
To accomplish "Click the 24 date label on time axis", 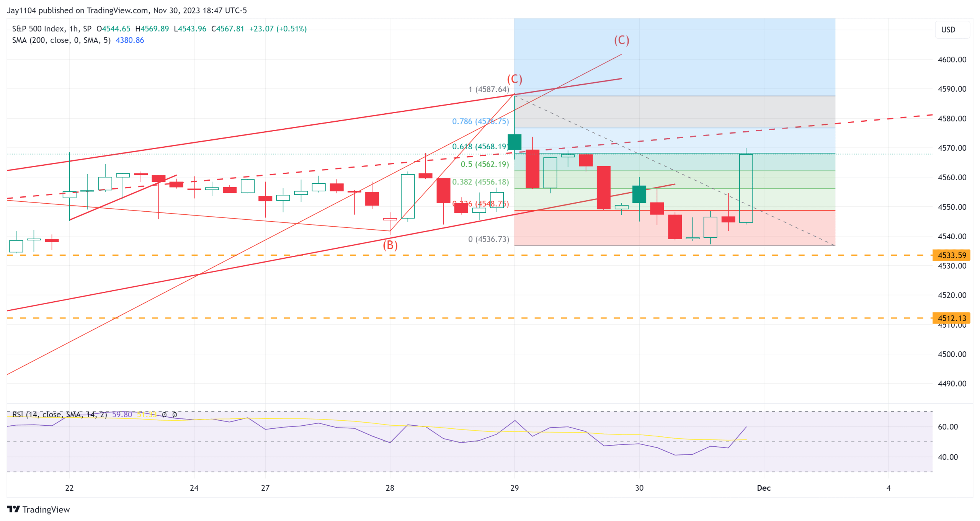I will pos(194,488).
